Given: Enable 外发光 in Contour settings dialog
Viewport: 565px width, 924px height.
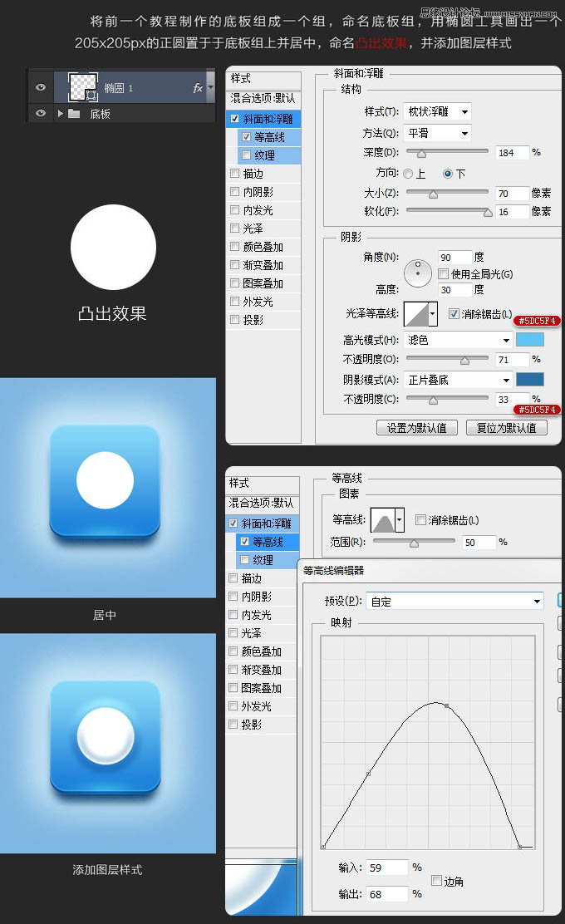Looking at the screenshot, I should 233,706.
